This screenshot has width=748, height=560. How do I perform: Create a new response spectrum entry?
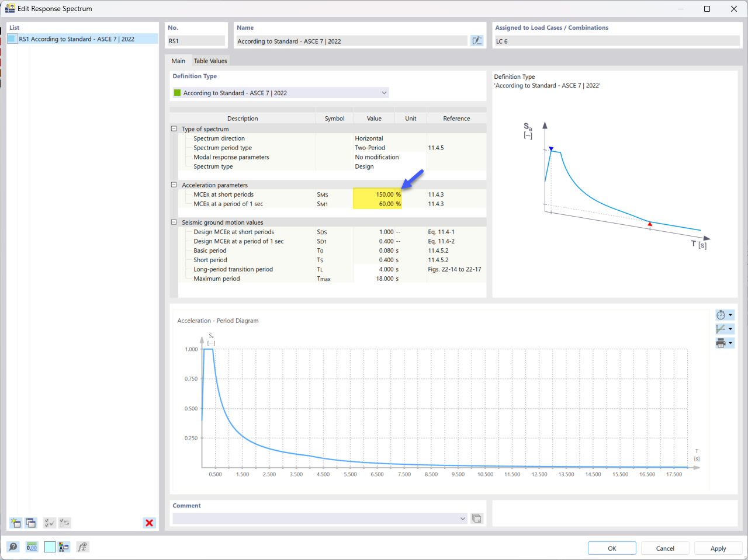pos(15,523)
